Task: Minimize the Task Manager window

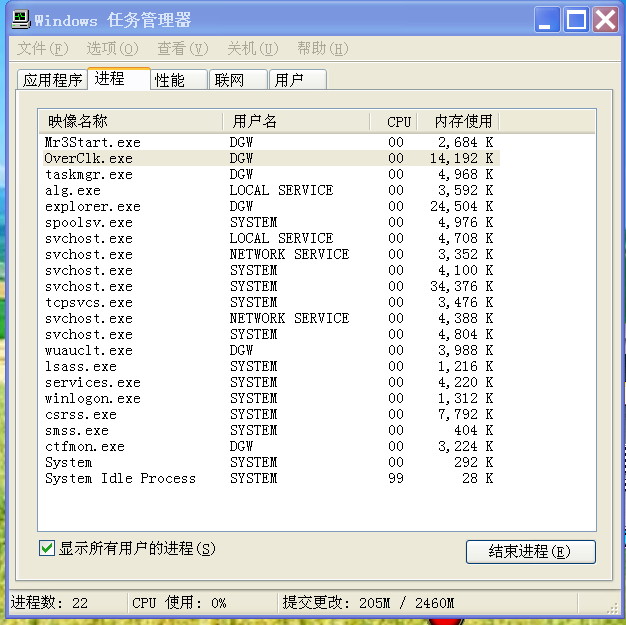Action: [x=547, y=20]
